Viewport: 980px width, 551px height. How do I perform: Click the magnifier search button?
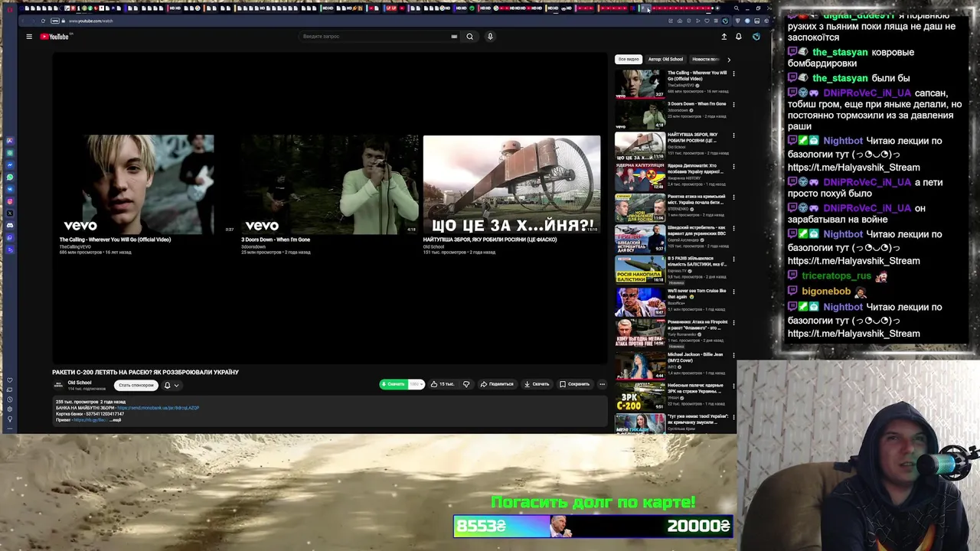[470, 36]
